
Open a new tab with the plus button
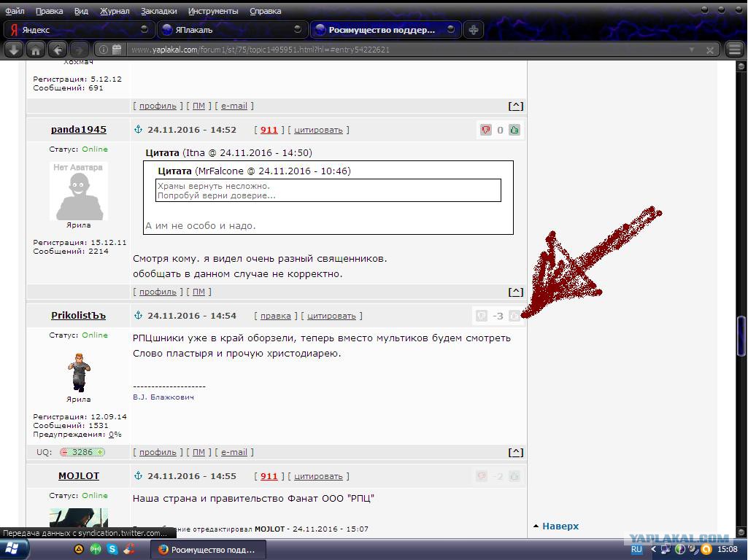point(473,30)
